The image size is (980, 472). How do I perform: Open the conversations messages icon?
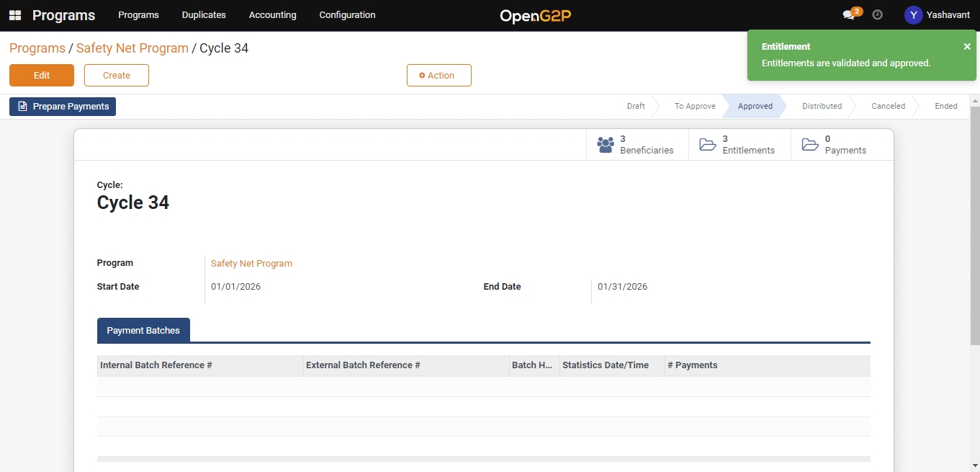point(849,15)
